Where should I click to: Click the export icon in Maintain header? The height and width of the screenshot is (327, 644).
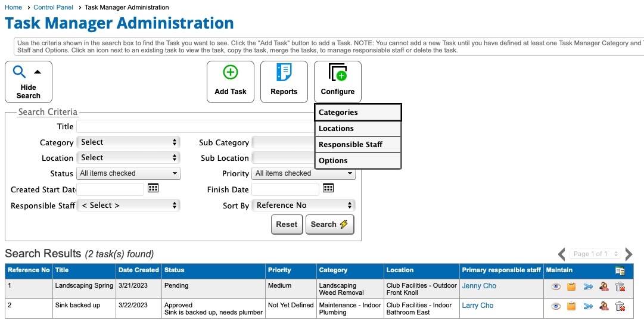(x=620, y=271)
